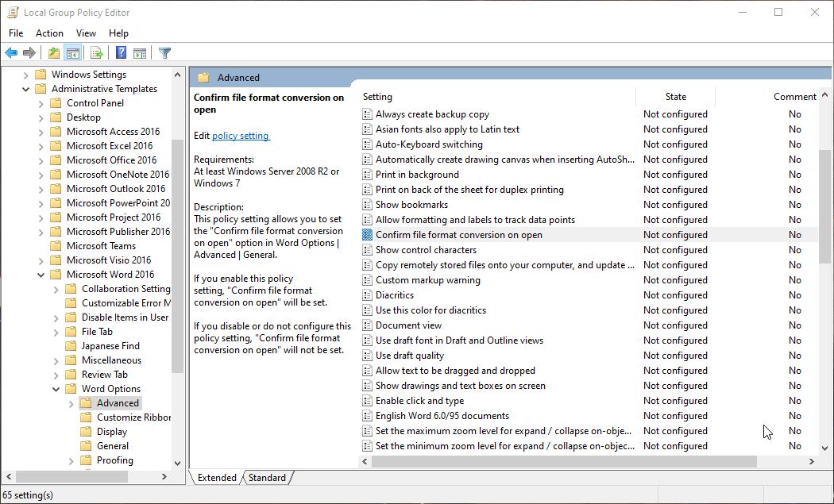Click the Local Group Policy Editor title bar icon

[13, 12]
